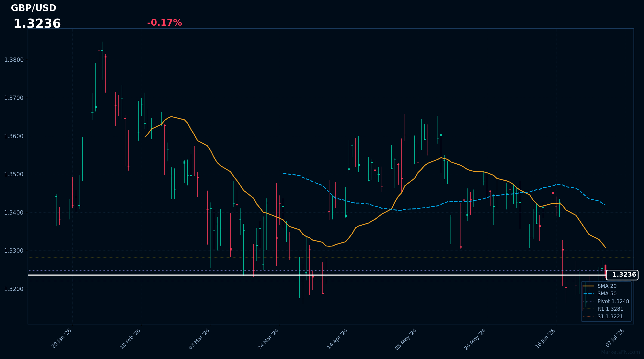Viewport: 644px width, 359px height.
Task: Click the SMA 50 legend entry
Action: 607,293
